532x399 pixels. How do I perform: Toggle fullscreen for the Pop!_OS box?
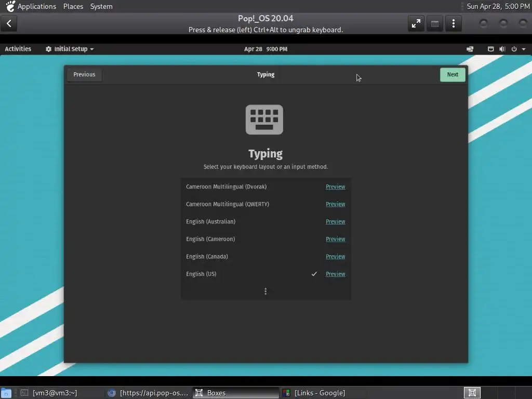pyautogui.click(x=416, y=23)
